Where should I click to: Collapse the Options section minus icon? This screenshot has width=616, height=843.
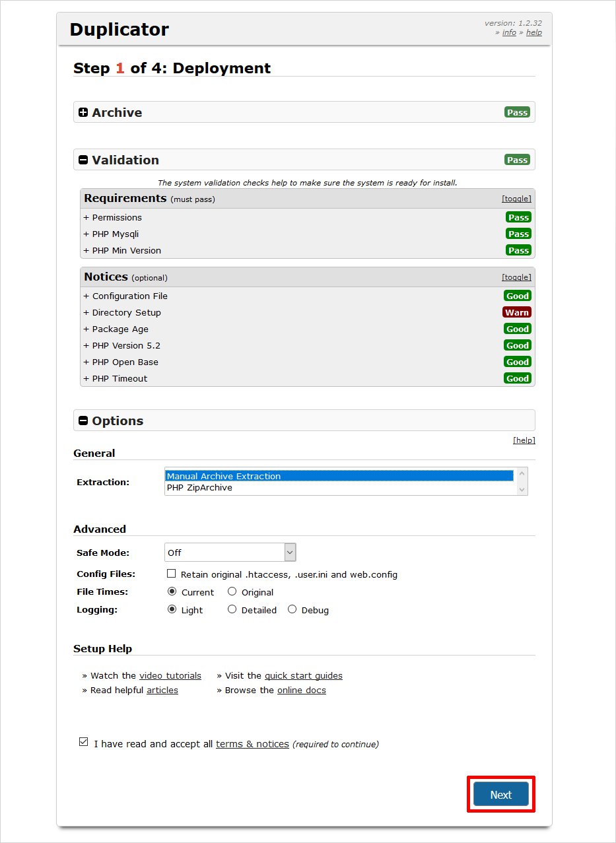(x=83, y=421)
